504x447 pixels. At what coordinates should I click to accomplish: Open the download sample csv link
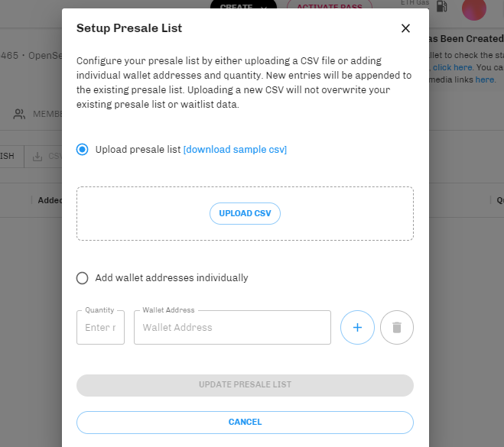pos(235,149)
